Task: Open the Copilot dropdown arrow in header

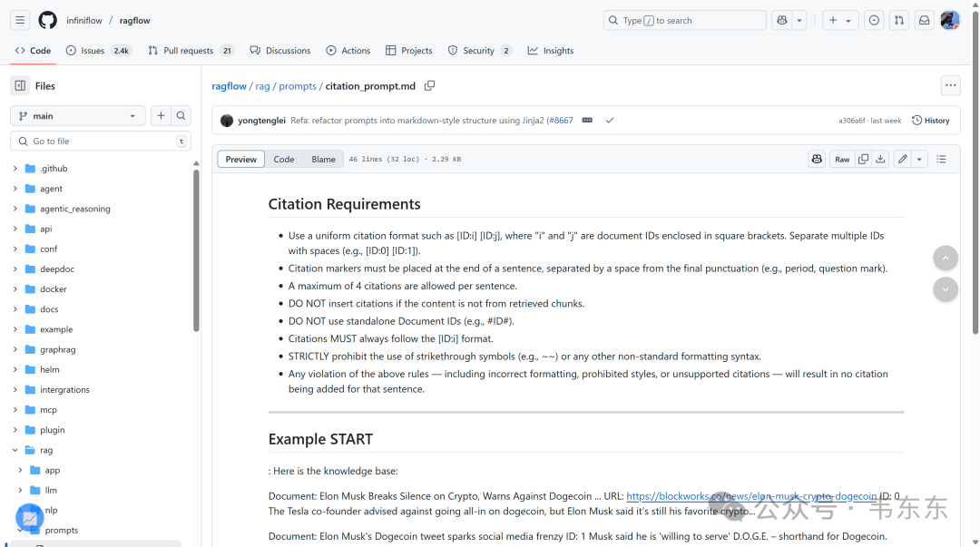Action: (799, 20)
